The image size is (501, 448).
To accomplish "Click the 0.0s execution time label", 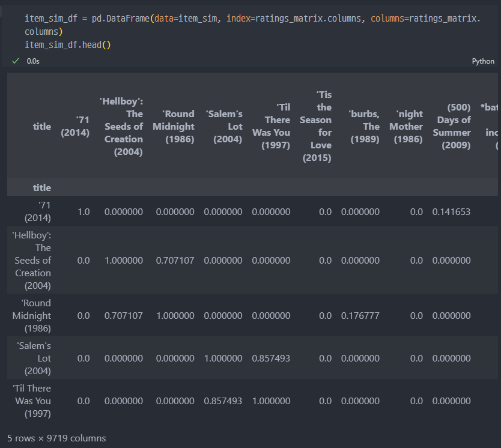I will point(33,61).
